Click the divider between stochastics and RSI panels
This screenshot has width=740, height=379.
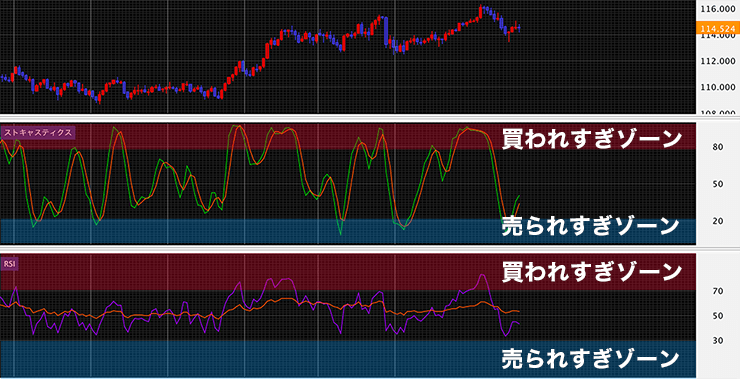pyautogui.click(x=348, y=248)
